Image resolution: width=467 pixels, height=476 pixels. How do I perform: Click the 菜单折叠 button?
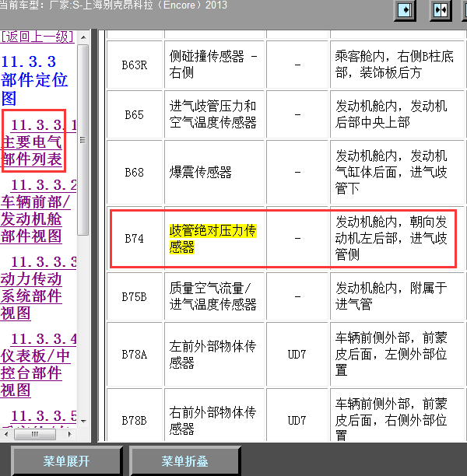tap(184, 460)
